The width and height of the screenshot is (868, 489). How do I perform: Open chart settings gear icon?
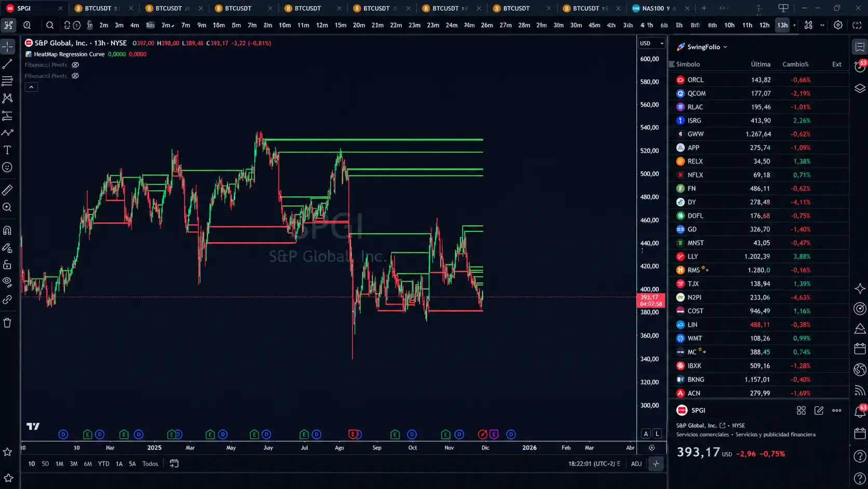click(x=838, y=25)
